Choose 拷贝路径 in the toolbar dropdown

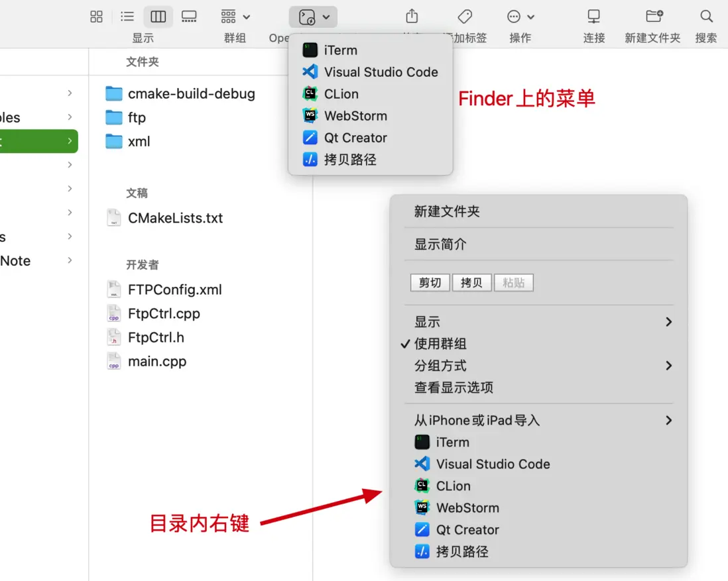pyautogui.click(x=370, y=160)
